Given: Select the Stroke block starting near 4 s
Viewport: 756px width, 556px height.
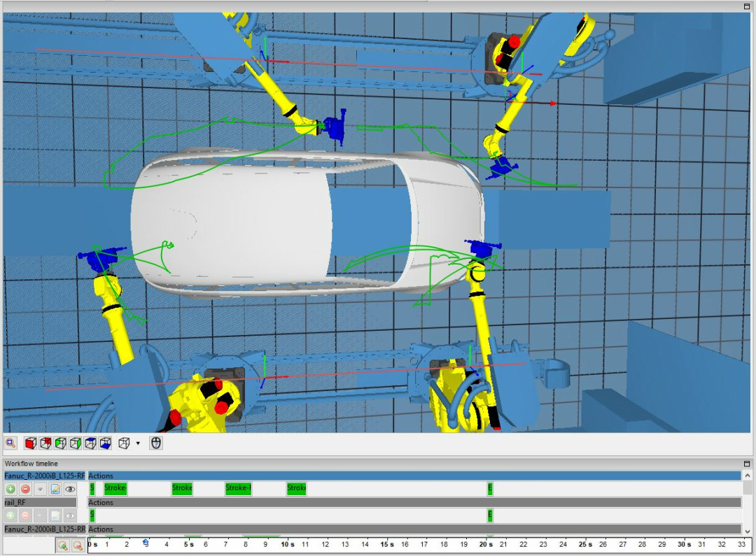Looking at the screenshot, I should pos(182,488).
